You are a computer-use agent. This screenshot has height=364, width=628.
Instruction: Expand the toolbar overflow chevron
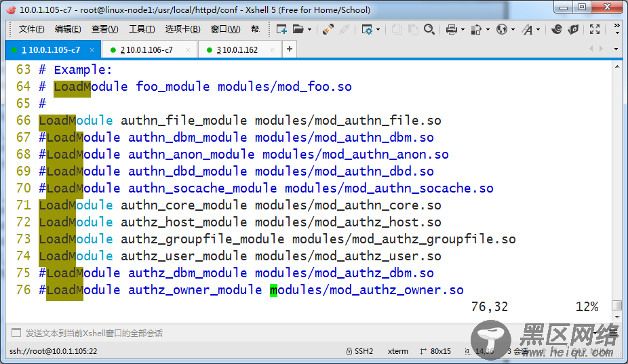[616, 28]
